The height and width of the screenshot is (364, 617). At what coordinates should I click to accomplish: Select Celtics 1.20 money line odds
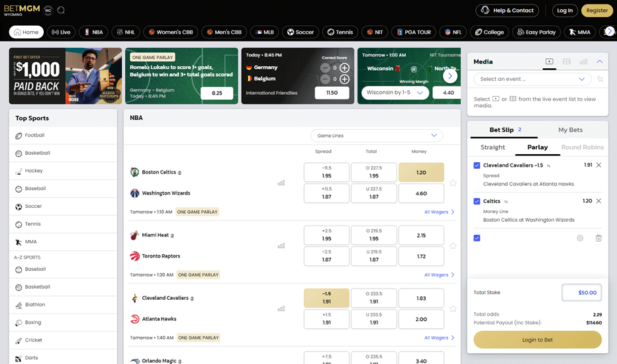coord(421,172)
